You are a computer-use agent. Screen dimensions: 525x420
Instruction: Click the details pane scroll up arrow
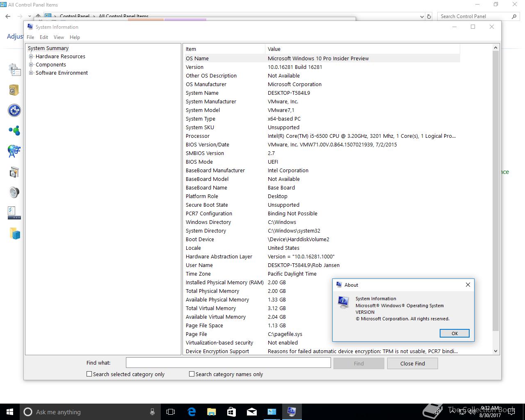[495, 48]
